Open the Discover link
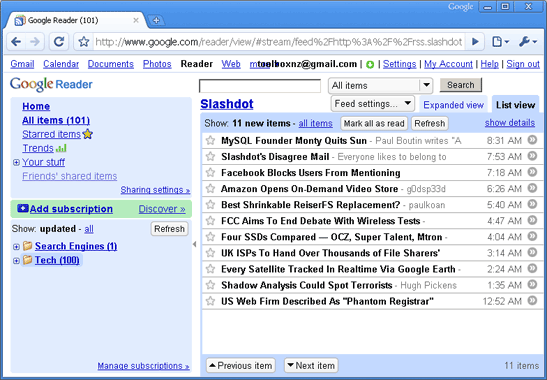This screenshot has width=547, height=380. click(x=162, y=209)
